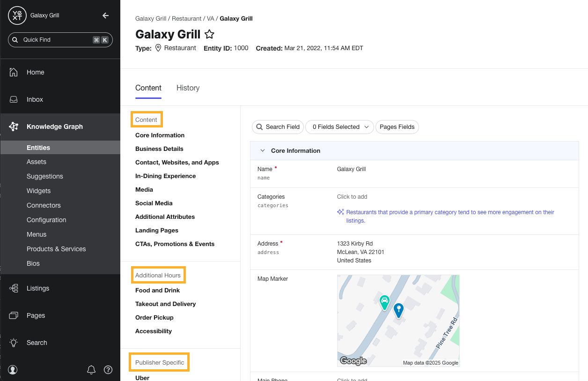The image size is (588, 381).
Task: Open notifications bell icon
Action: [91, 370]
